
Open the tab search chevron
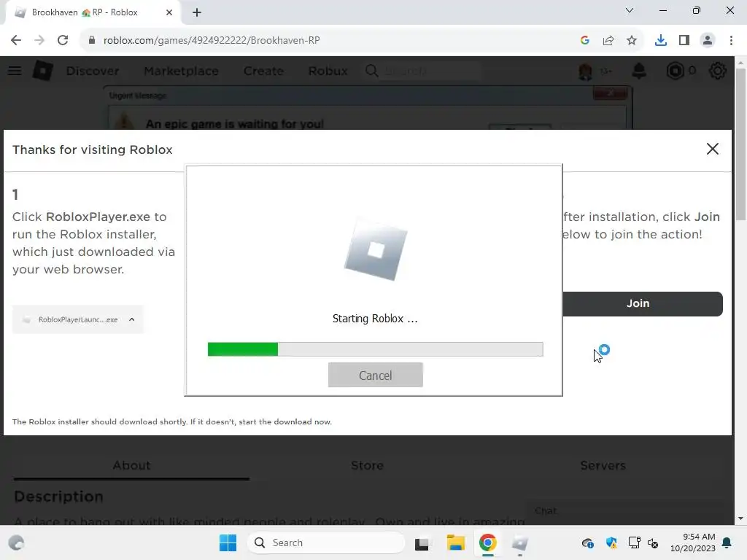630,10
